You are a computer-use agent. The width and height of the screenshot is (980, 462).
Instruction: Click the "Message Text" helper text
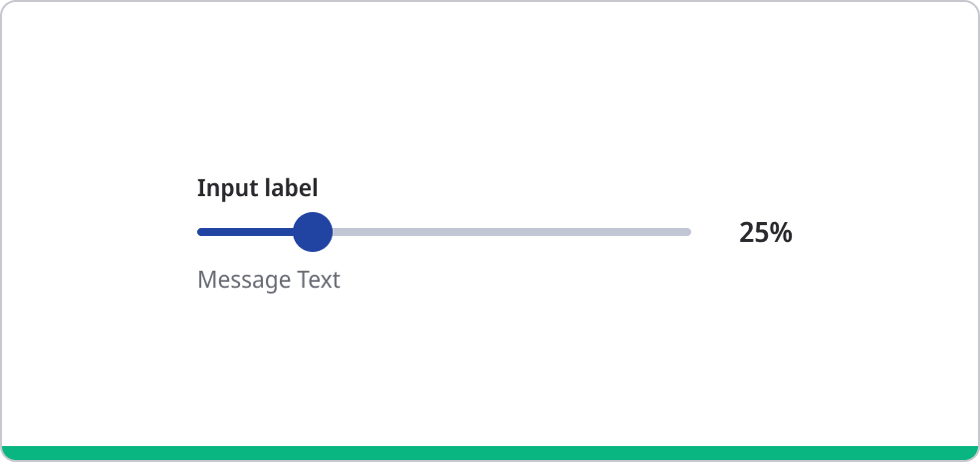[x=269, y=280]
